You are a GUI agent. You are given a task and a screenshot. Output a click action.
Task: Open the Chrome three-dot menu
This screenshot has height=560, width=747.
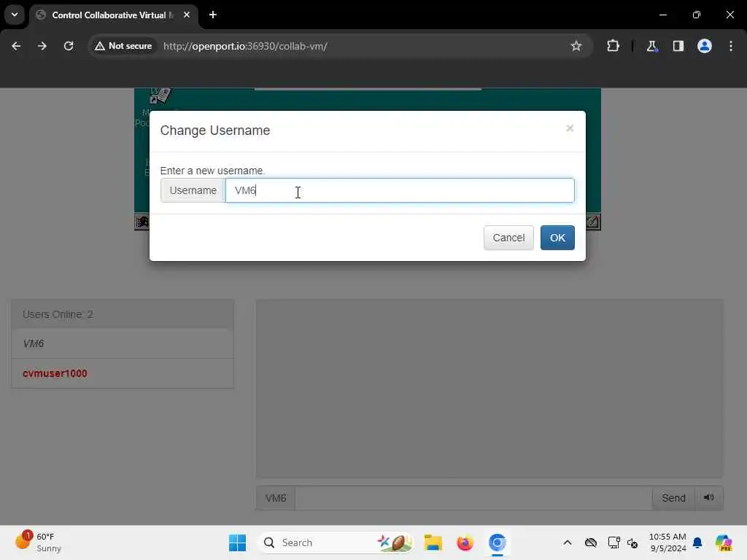[730, 46]
